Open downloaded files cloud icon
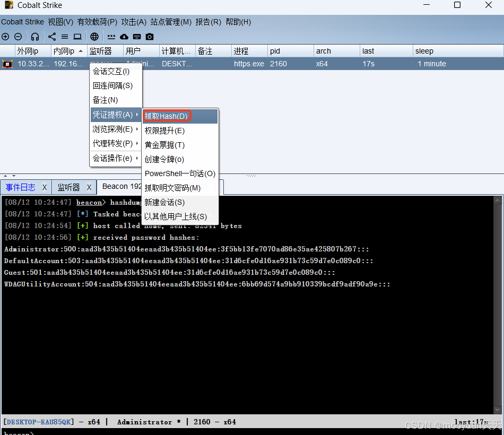Screen dimensions: 504x435 [124, 37]
